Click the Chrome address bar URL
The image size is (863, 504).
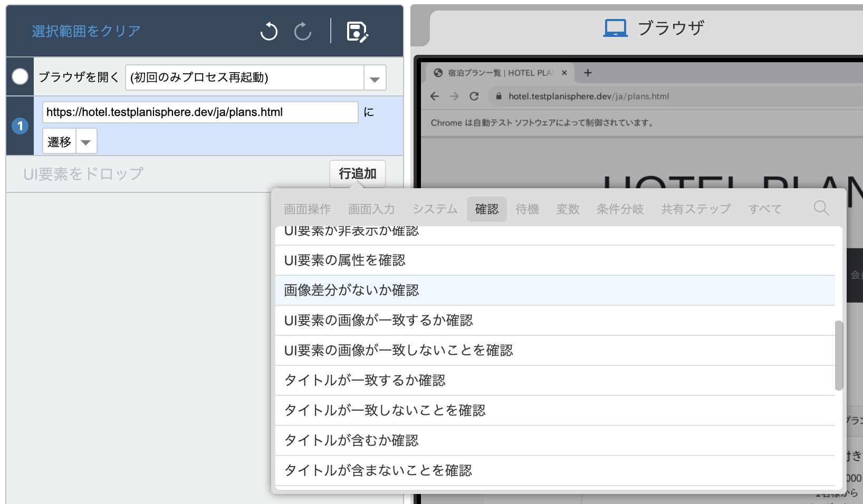pos(589,96)
